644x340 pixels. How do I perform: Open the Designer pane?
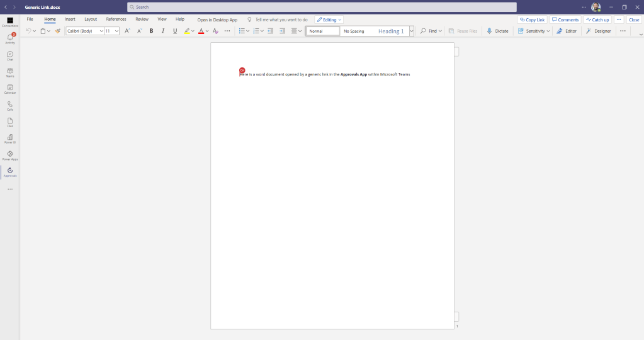click(598, 31)
